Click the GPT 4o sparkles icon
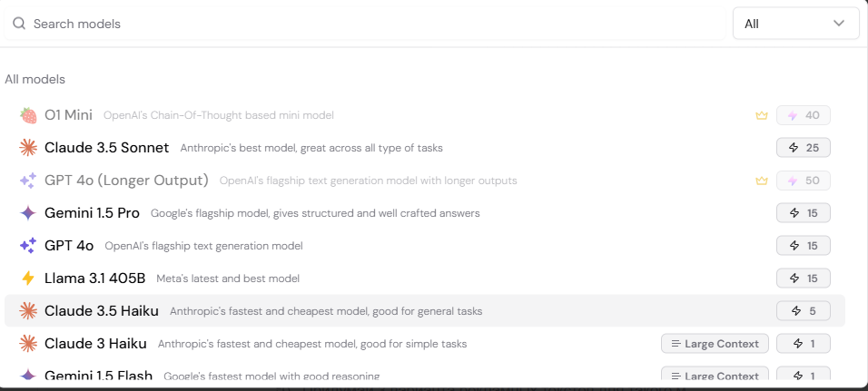 tap(27, 246)
